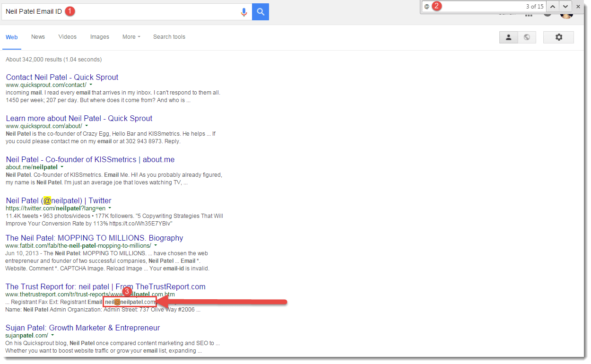Switch to the Images tab
The width and height of the screenshot is (591, 364).
(100, 37)
